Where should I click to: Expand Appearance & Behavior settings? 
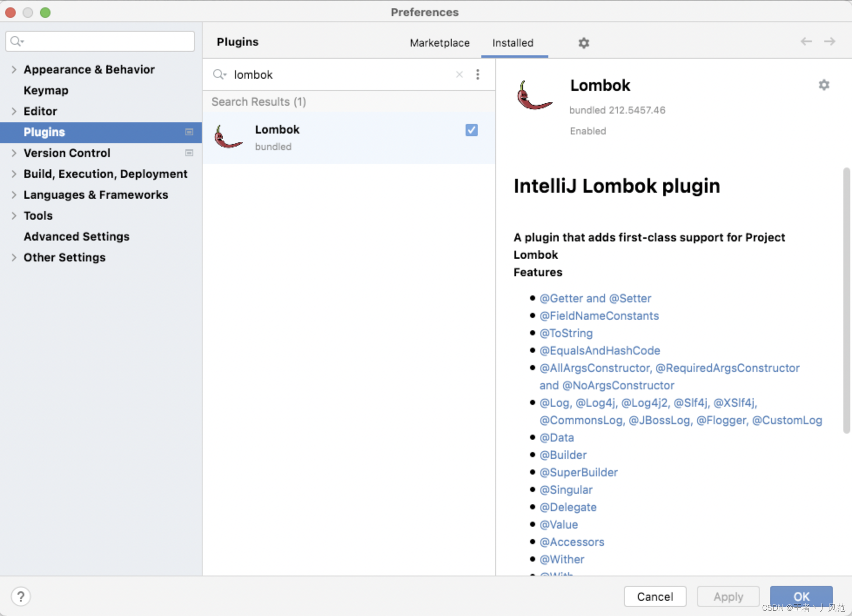tap(14, 70)
